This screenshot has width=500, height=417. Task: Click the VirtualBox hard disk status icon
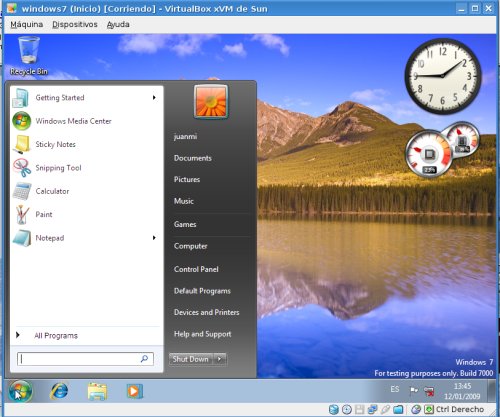(x=334, y=409)
